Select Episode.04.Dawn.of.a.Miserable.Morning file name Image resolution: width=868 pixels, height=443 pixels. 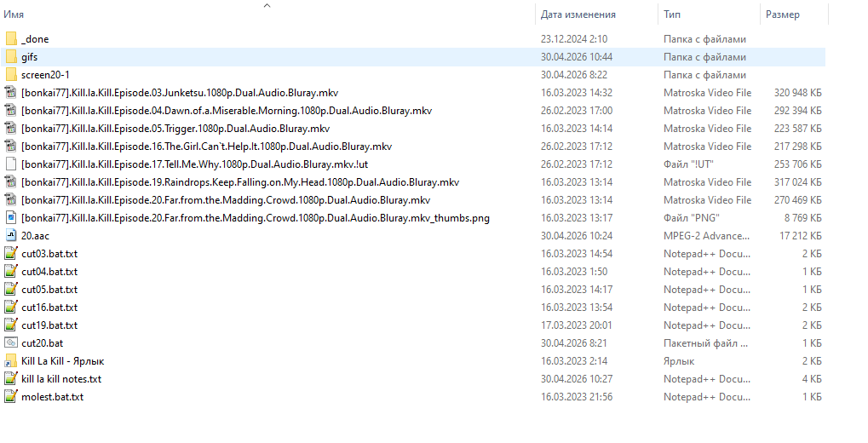(x=227, y=110)
